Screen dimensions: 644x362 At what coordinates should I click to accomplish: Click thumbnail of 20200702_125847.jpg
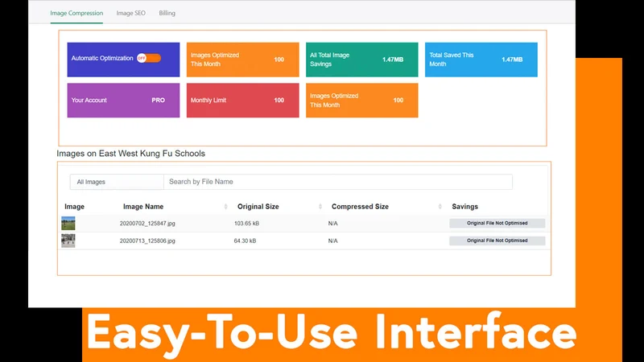pos(68,224)
